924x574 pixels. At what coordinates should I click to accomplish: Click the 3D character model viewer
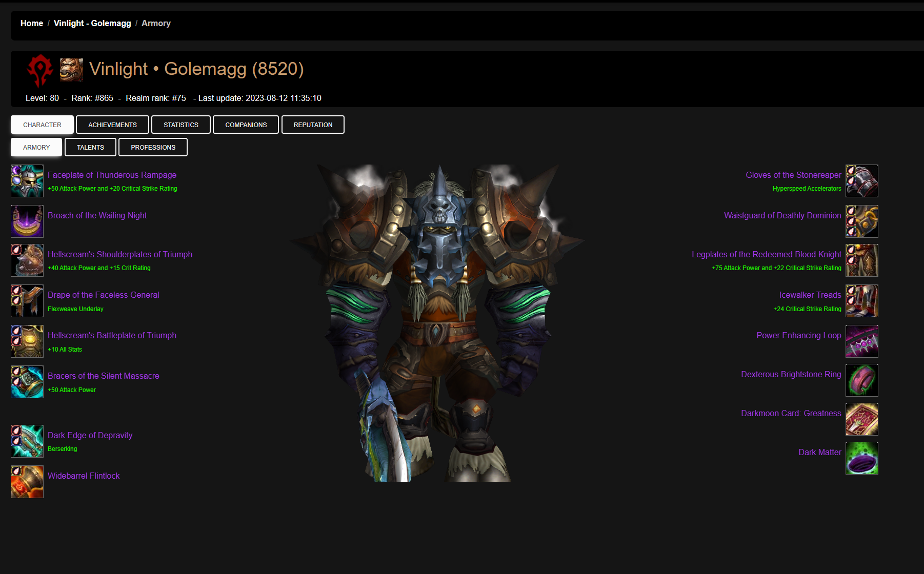pos(438,323)
